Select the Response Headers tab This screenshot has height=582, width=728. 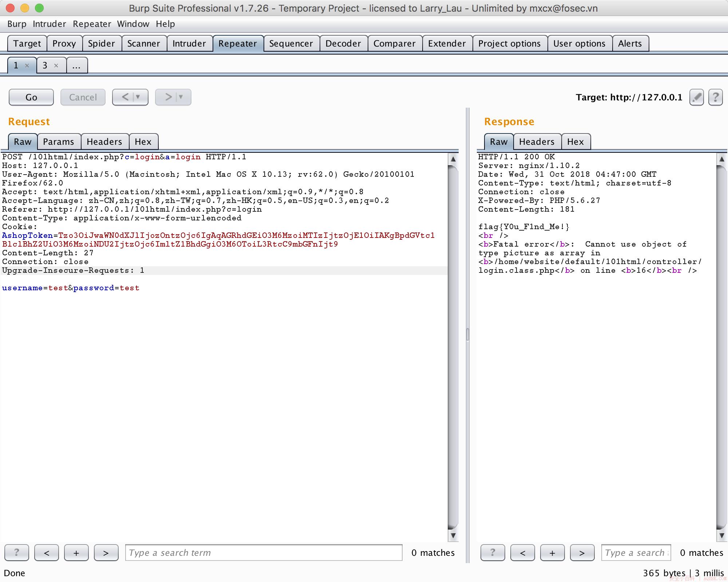[x=537, y=142]
